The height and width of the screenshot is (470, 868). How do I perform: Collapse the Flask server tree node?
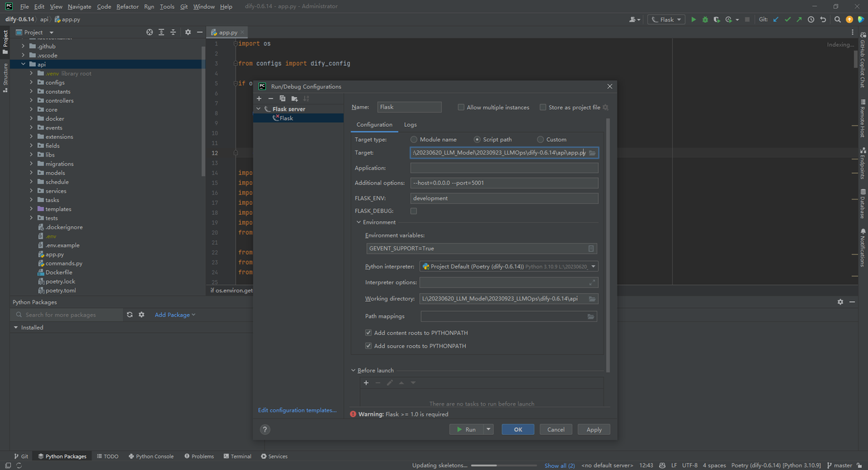coord(258,109)
